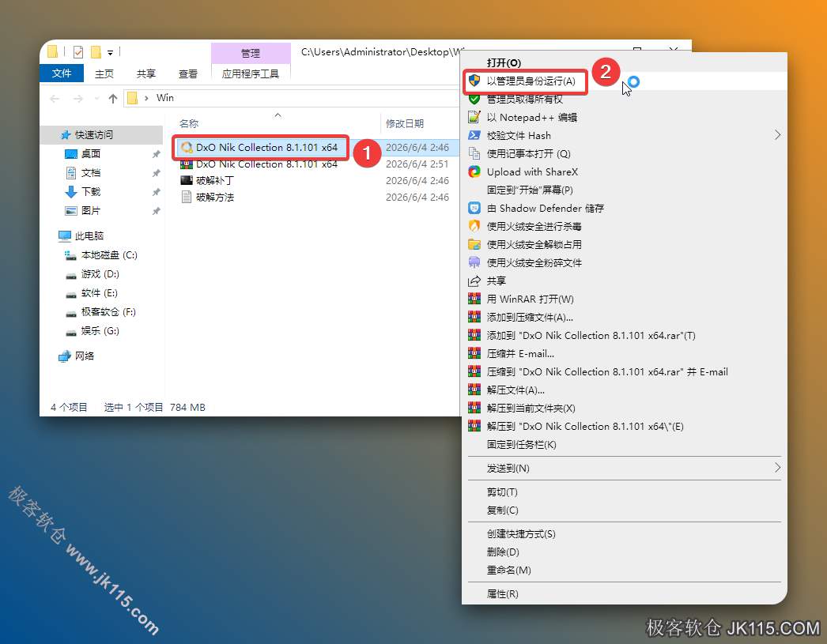Select 图片 in the navigation pane
827x644 pixels.
tap(91, 211)
